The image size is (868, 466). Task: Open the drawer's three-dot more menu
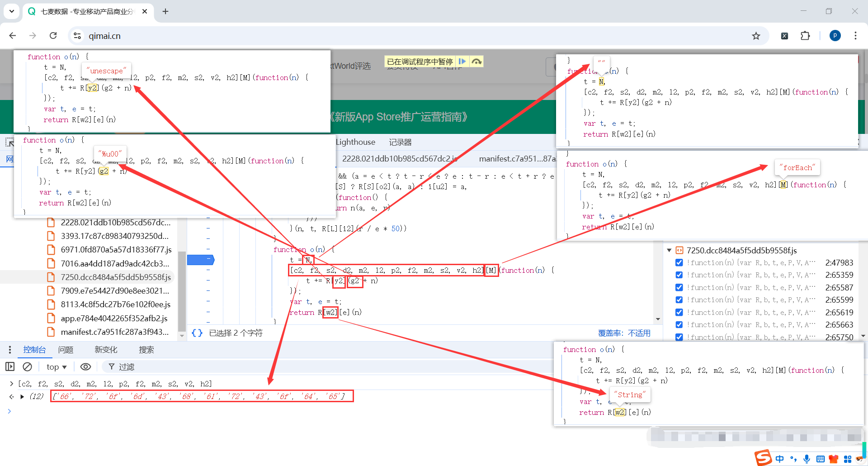point(10,350)
